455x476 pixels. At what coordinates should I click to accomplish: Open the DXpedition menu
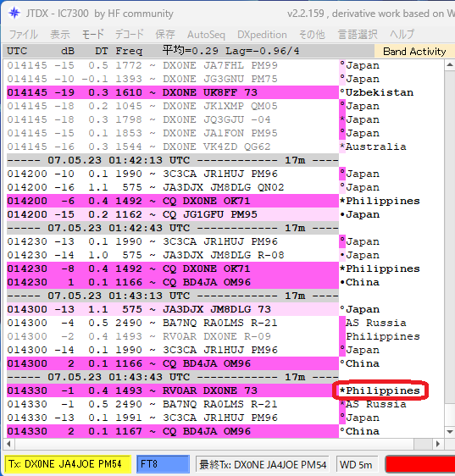(262, 35)
